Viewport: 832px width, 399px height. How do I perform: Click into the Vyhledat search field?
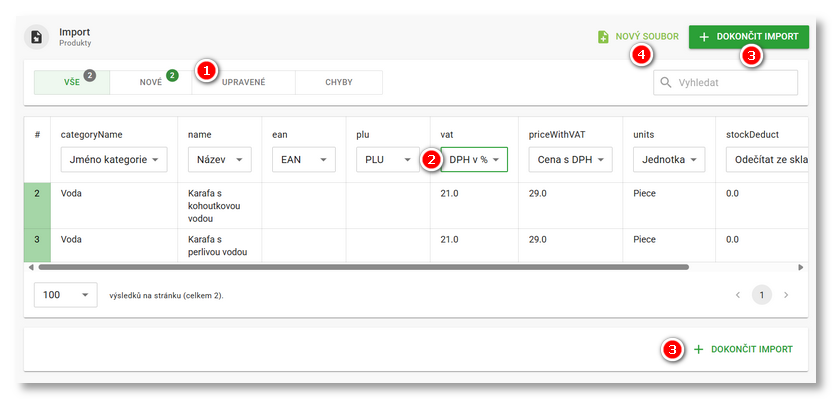tap(725, 83)
